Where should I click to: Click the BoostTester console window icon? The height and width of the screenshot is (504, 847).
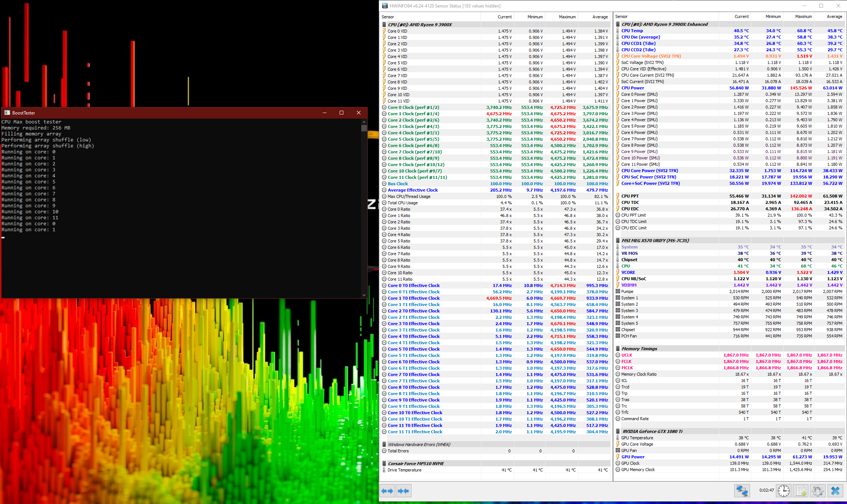(x=7, y=113)
